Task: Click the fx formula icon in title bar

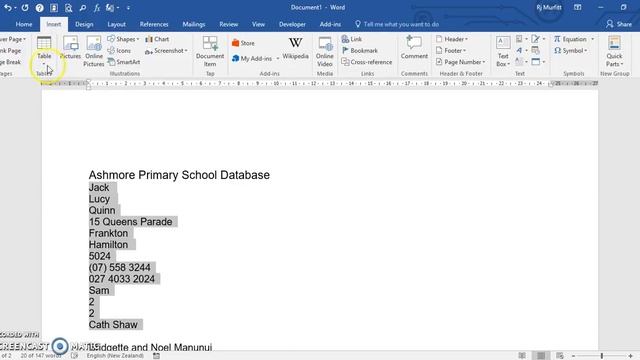Action: click(97, 8)
